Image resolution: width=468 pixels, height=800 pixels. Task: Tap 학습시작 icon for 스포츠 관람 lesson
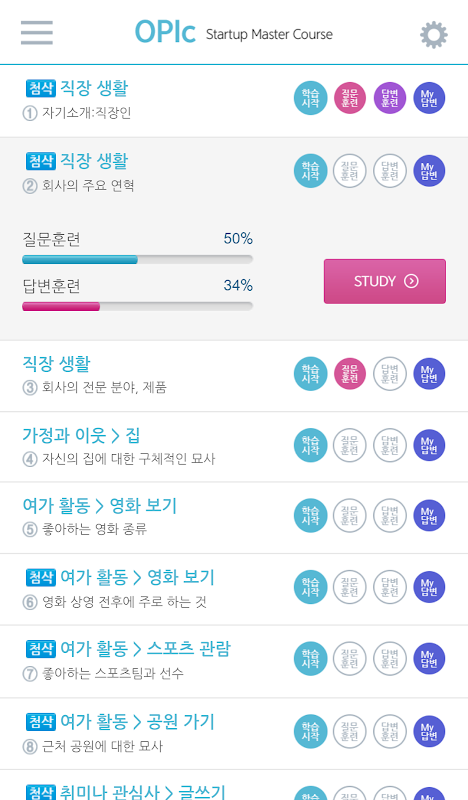click(310, 659)
